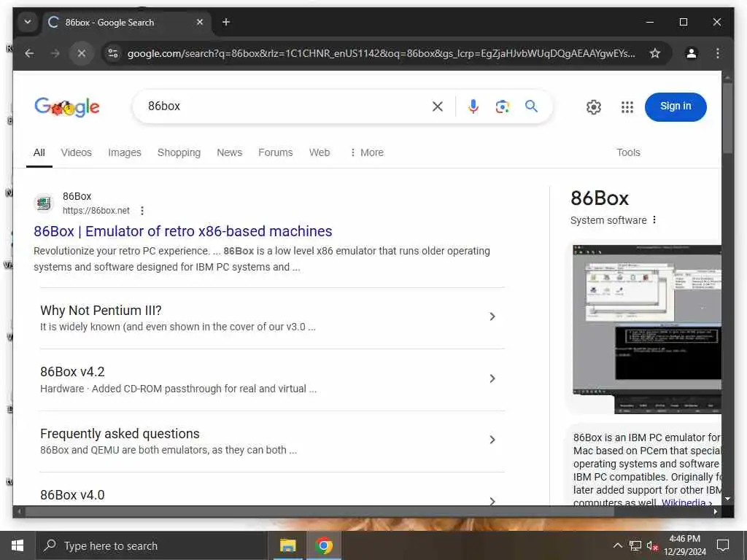Screen dimensions: 747x560
Task: Switch to Videos results tab
Action: click(76, 152)
